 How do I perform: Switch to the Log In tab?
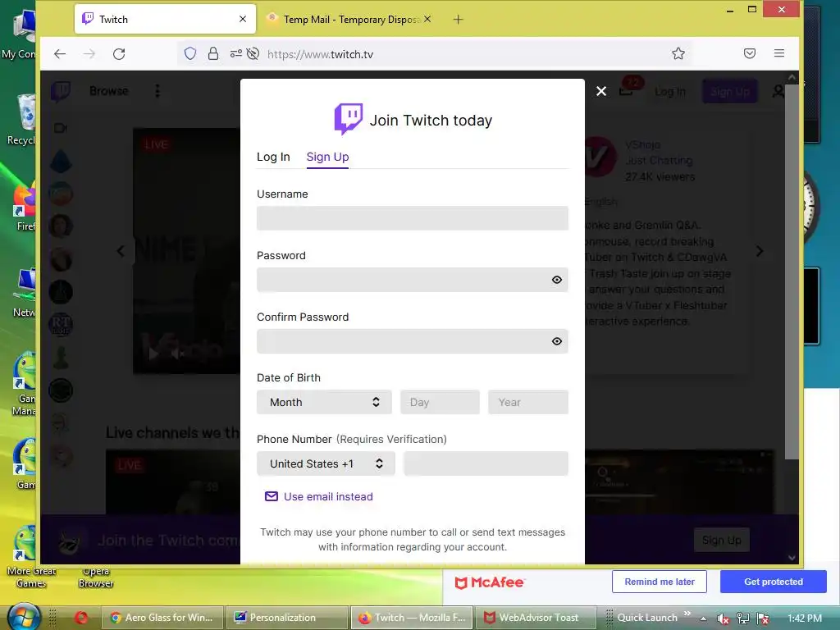(273, 157)
